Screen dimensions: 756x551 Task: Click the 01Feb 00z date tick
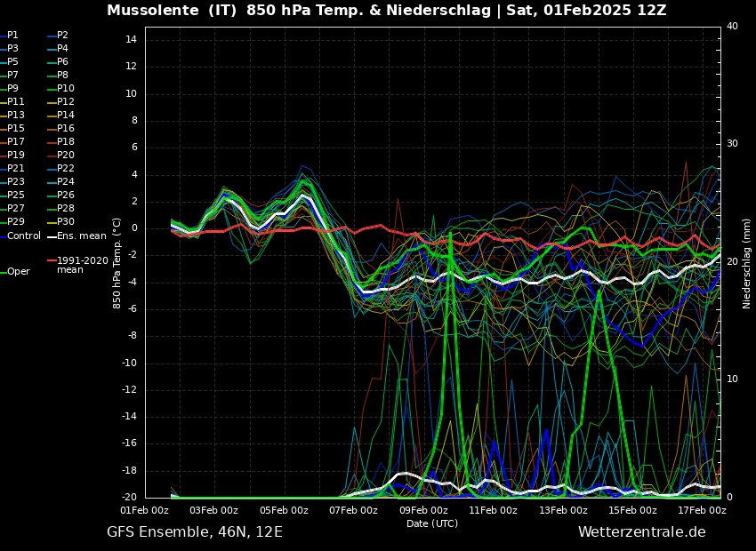click(x=145, y=510)
